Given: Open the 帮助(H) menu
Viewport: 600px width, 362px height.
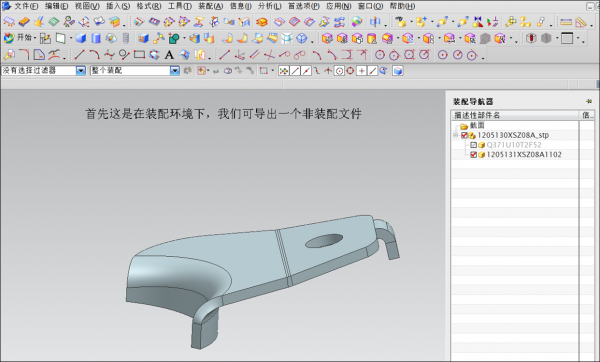Looking at the screenshot, I should tap(402, 6).
